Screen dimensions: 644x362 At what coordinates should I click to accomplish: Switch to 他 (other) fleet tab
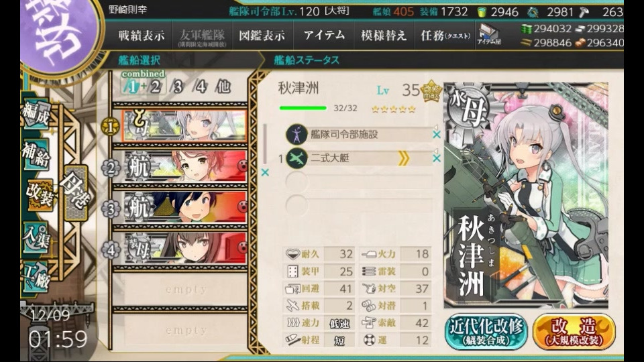[x=223, y=86]
